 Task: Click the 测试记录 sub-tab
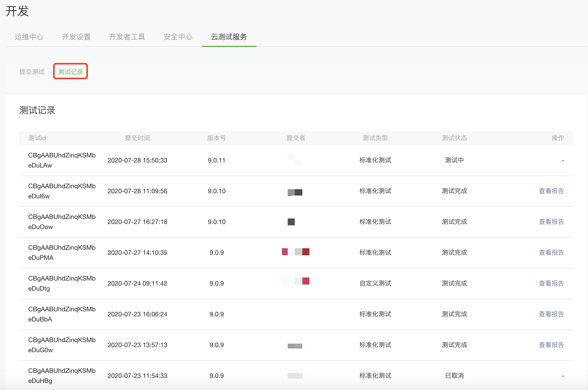(70, 72)
